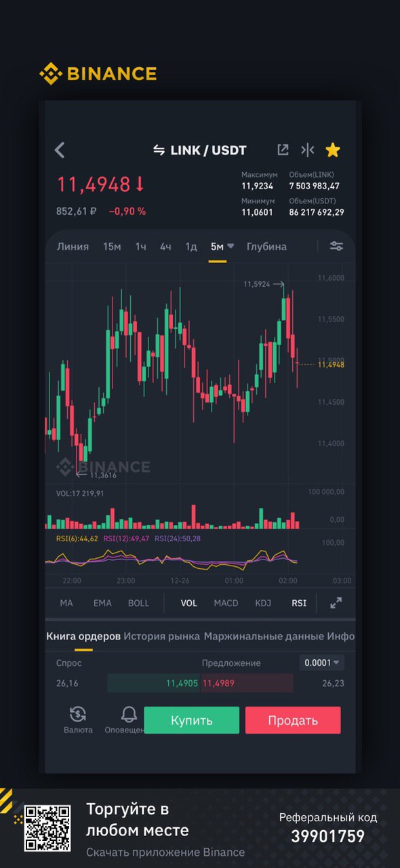Viewport: 400px width, 868px height.
Task: Switch chart interval to 4ч
Action: coord(165,247)
